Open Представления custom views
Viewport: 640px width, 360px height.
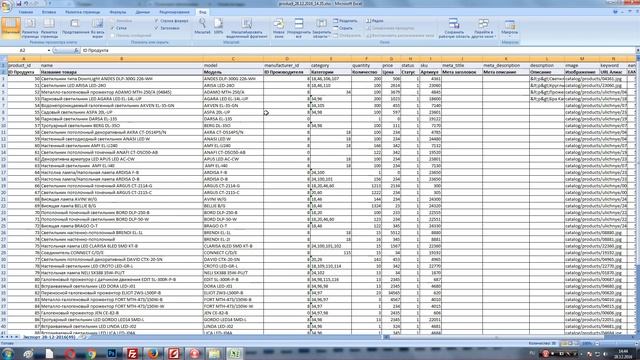75,27
